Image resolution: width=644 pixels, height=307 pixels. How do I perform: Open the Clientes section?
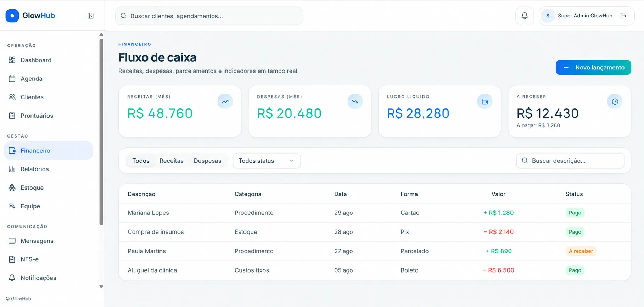(x=49, y=97)
